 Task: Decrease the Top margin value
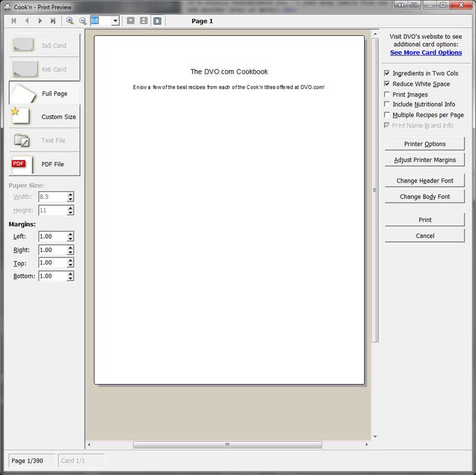pos(70,265)
